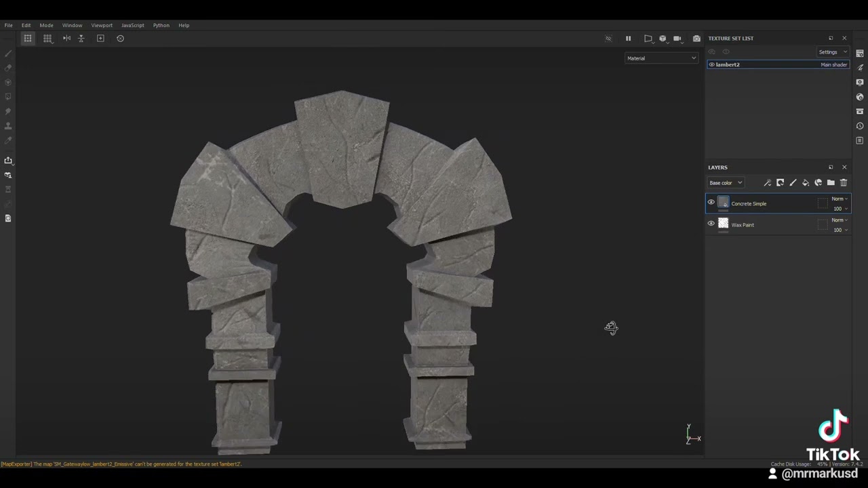This screenshot has width=868, height=488.
Task: Change Concrete Simple blend mode Norm
Action: point(840,199)
